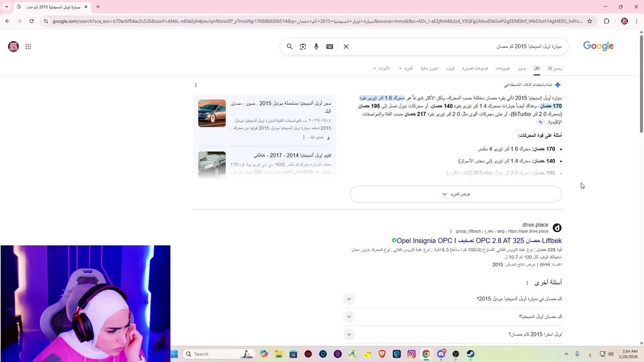This screenshot has height=362, width=644.
Task: Open the Google apps grid icon
Action: pos(28,47)
